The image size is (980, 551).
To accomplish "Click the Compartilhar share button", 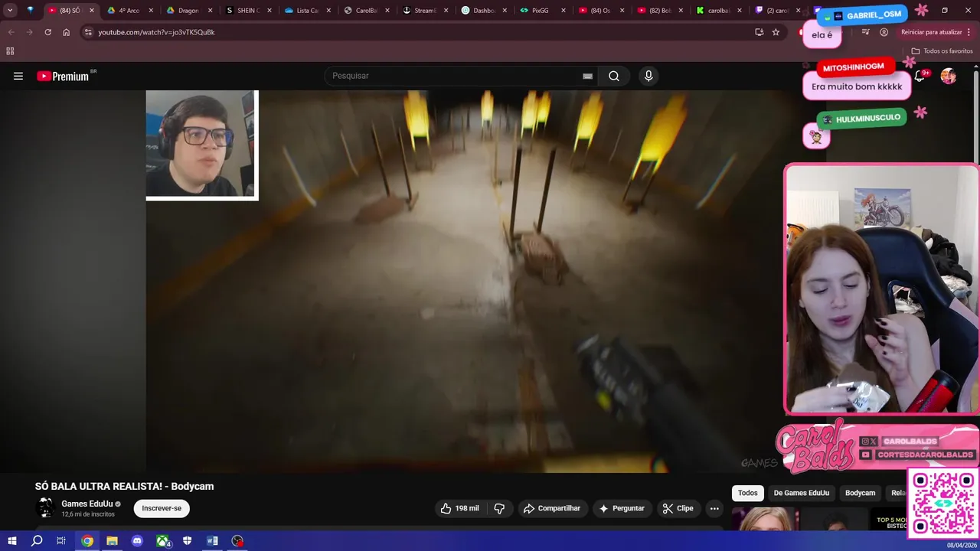I will coord(551,508).
